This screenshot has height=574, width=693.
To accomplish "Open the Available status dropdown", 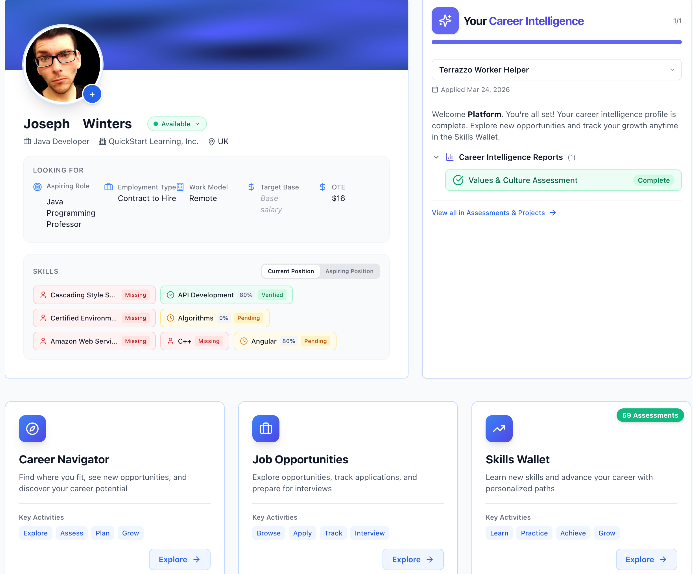I will point(177,124).
